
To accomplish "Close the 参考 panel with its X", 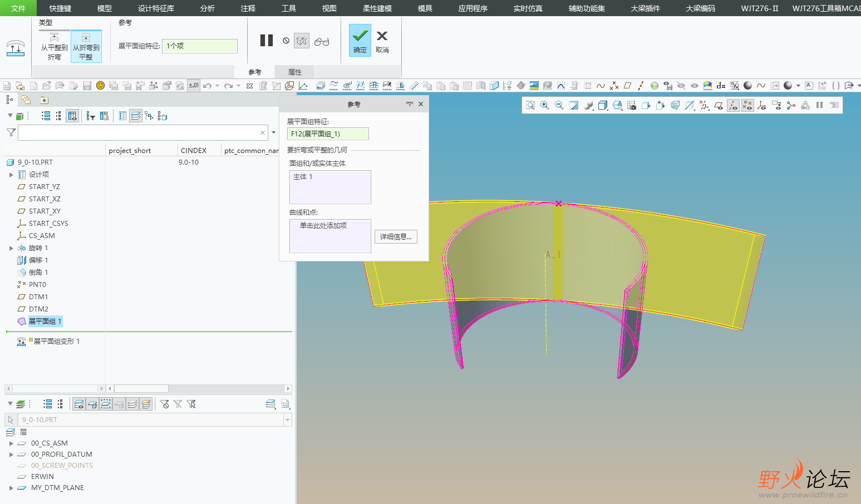I will coord(421,104).
